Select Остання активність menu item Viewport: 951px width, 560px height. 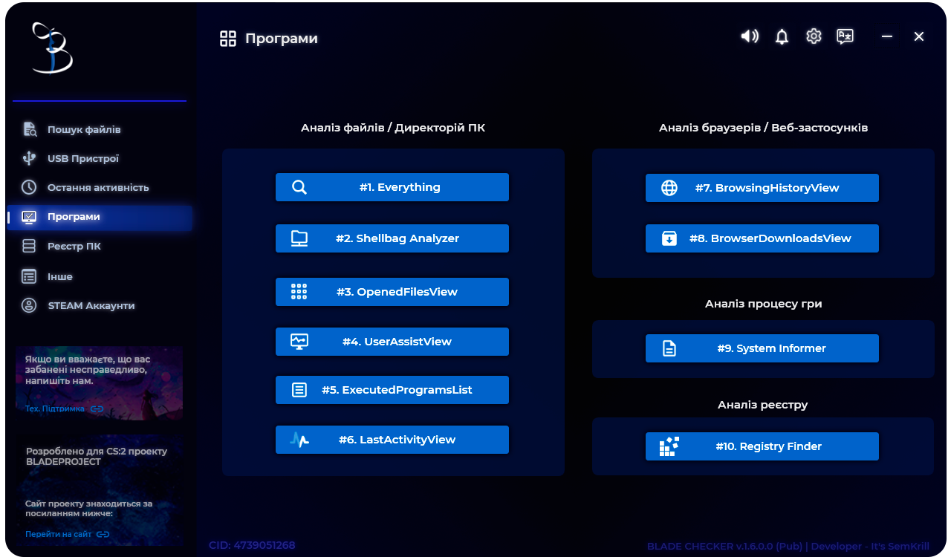pos(97,188)
